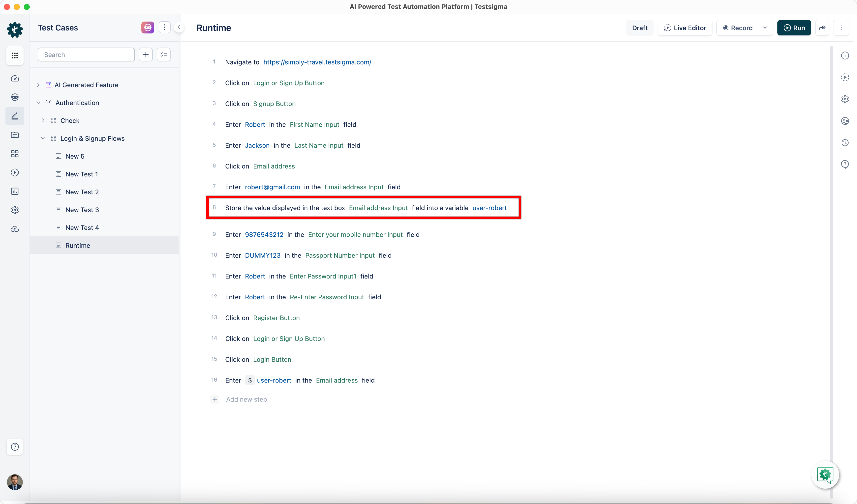Screen dimensions: 857x504
Task: Open the Dashboard speedometer icon
Action: pos(15,78)
